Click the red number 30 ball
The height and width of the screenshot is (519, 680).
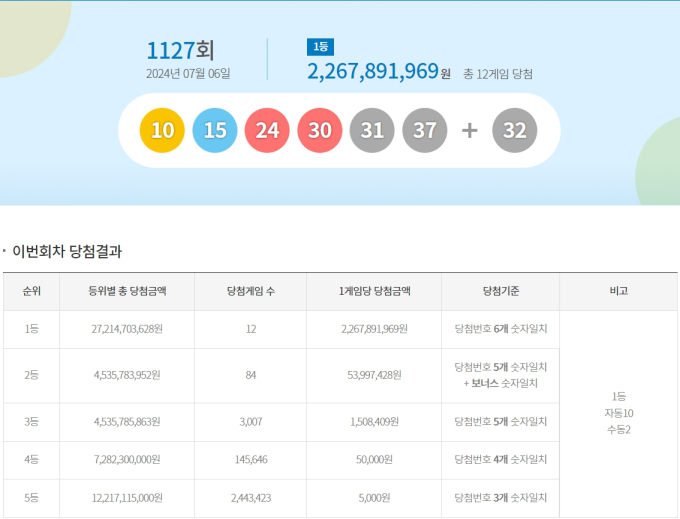(x=320, y=130)
